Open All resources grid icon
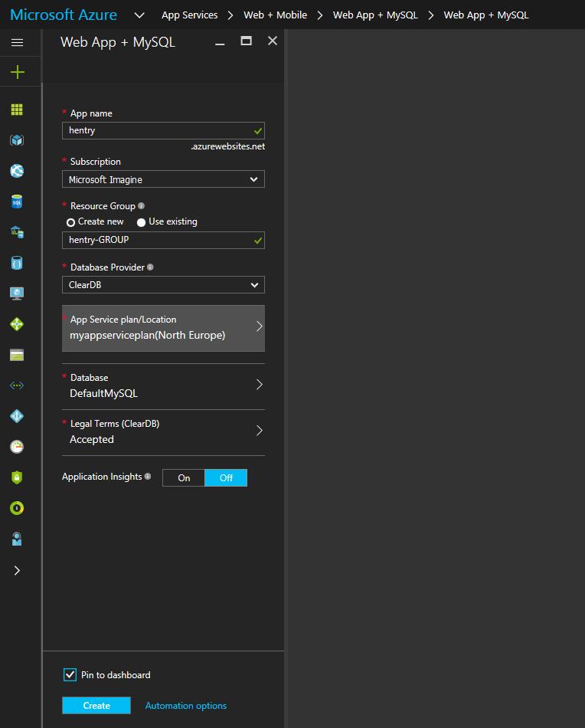This screenshot has width=585, height=728. pyautogui.click(x=17, y=110)
